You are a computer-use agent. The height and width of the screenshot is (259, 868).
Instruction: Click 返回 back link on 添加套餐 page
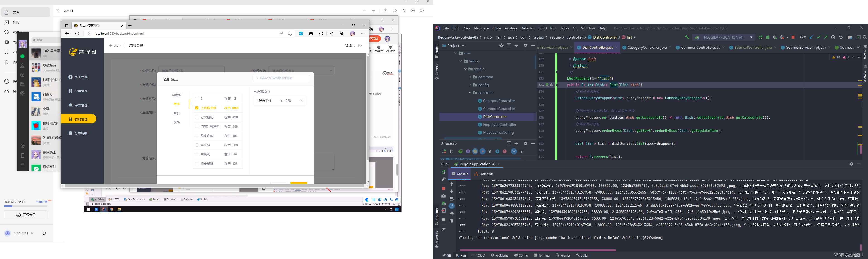click(115, 46)
